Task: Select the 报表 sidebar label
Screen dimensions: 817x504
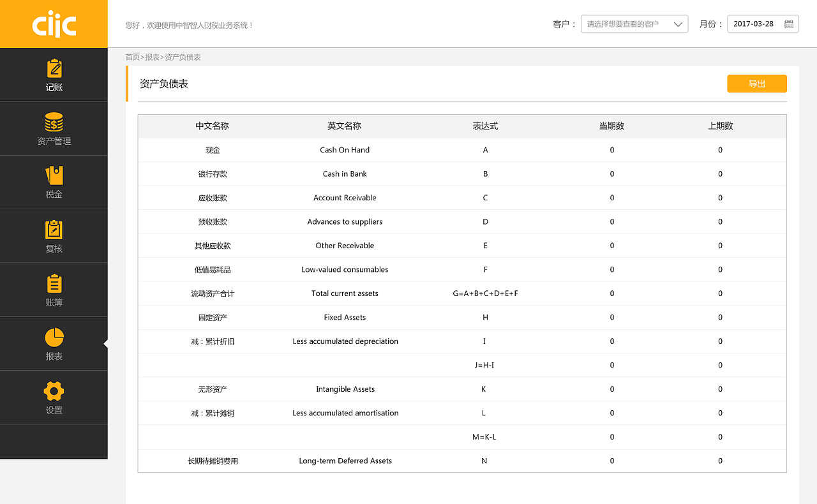Action: coord(54,357)
